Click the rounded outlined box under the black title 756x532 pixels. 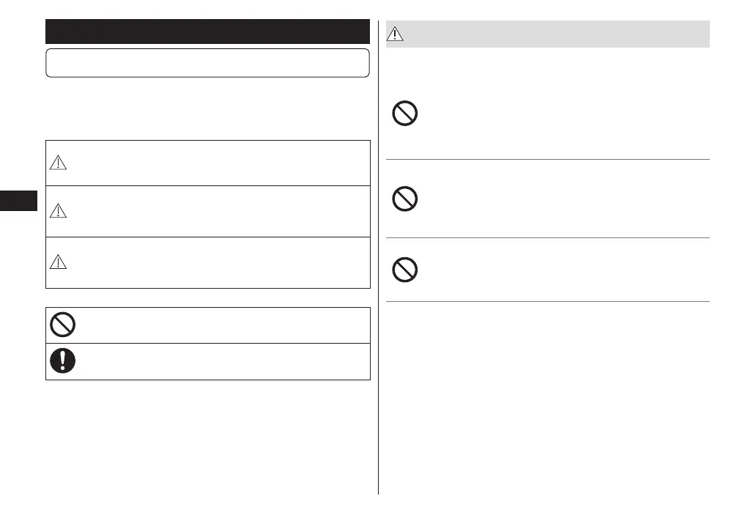click(x=207, y=63)
